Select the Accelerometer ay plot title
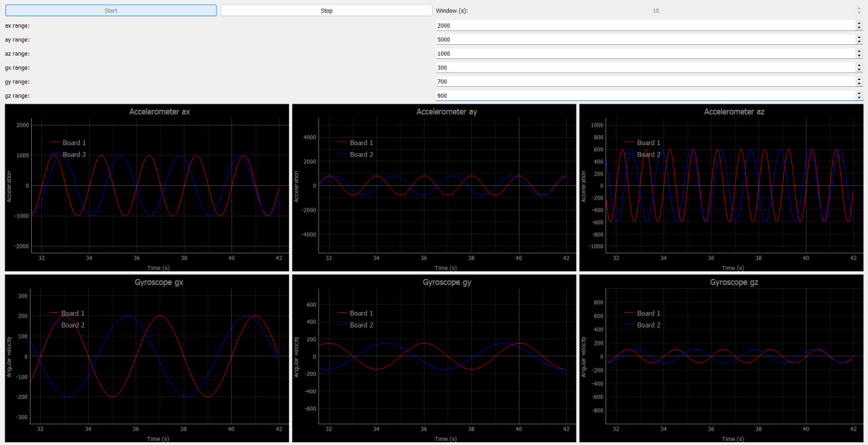Screen dimensions: 868x445 click(447, 111)
